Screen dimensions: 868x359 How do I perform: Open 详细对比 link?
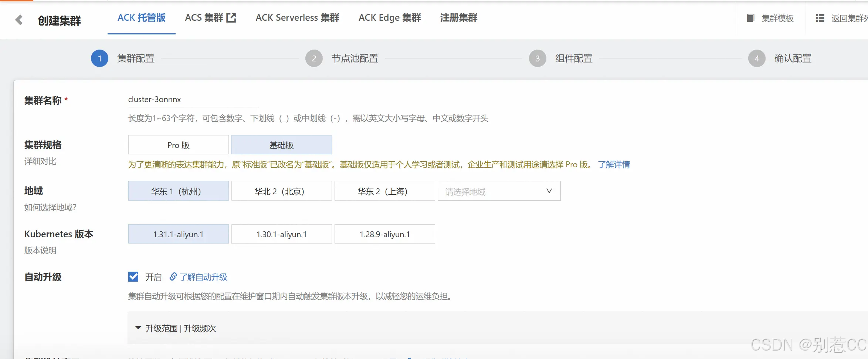[40, 161]
